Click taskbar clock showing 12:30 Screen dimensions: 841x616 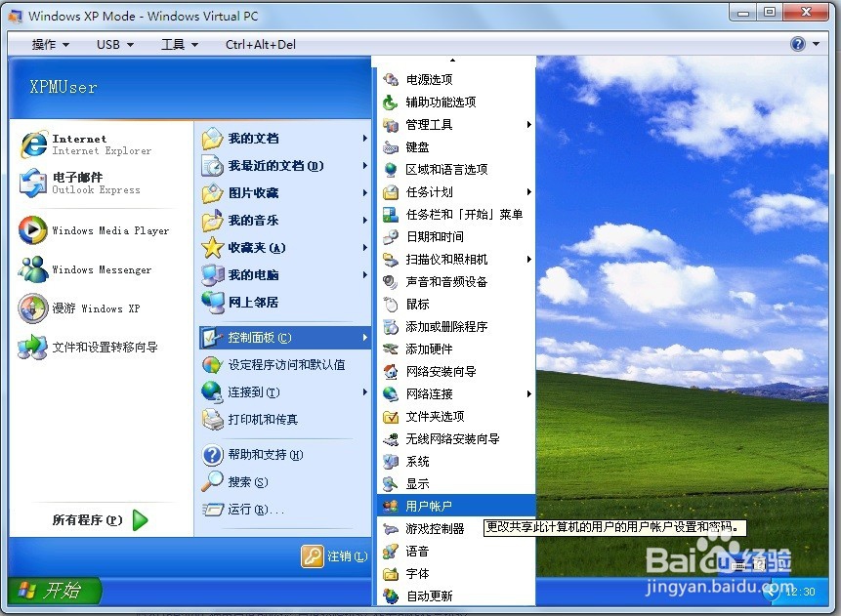point(800,592)
